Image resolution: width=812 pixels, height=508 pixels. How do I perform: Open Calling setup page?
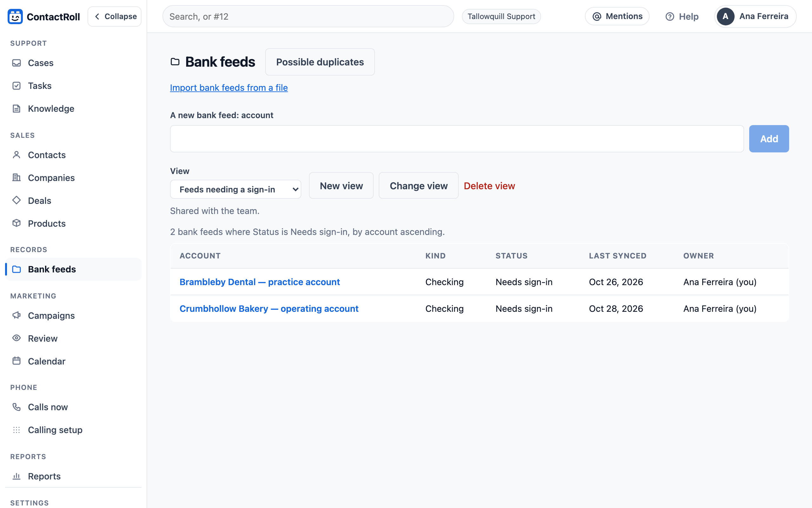point(73,430)
